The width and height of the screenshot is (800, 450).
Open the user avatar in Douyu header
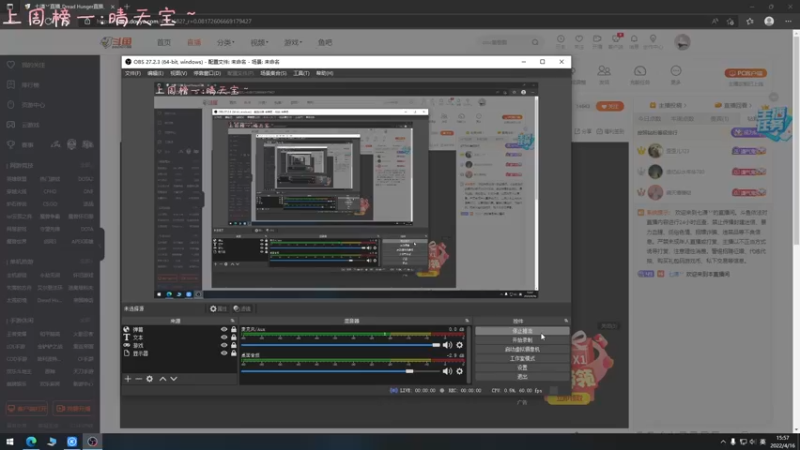pos(682,42)
